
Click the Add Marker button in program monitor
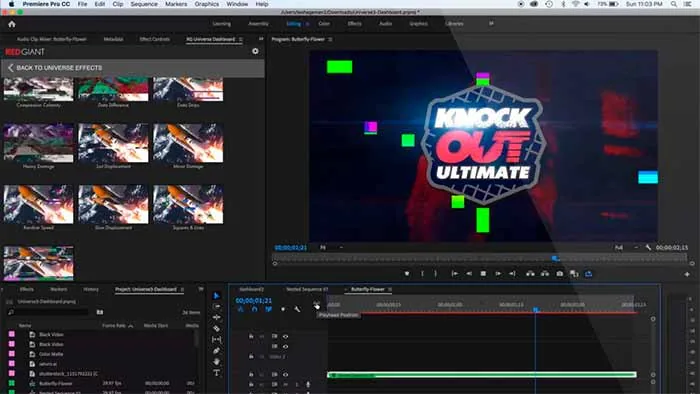(407, 274)
